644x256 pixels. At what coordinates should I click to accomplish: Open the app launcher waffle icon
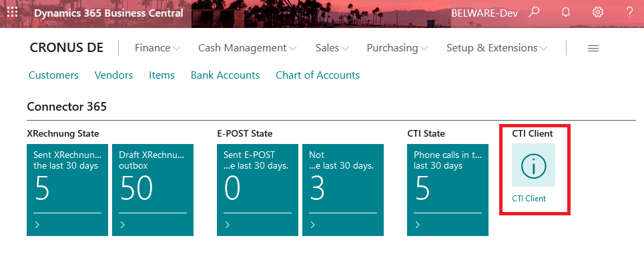point(13,12)
